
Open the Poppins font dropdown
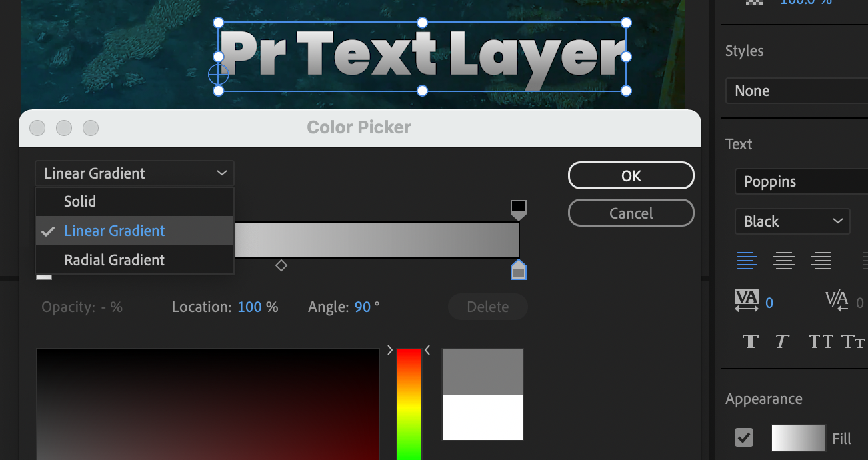tap(801, 181)
